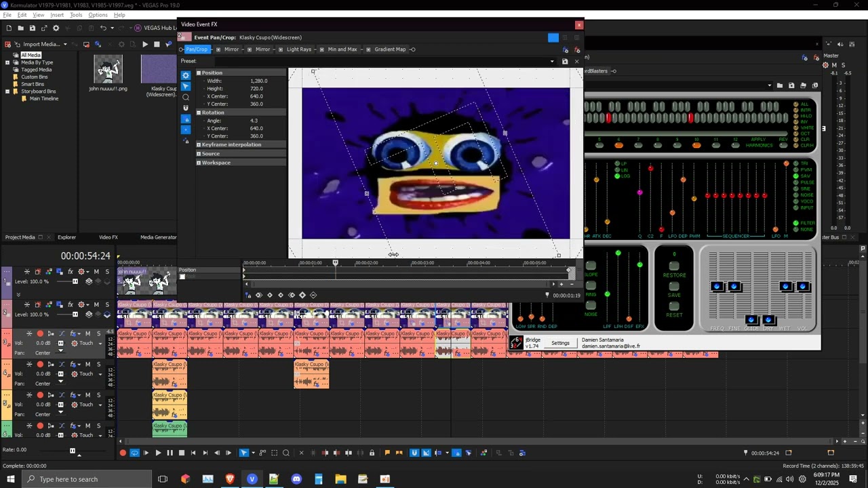
Task: Open the Smart Bins folder
Action: 33,84
